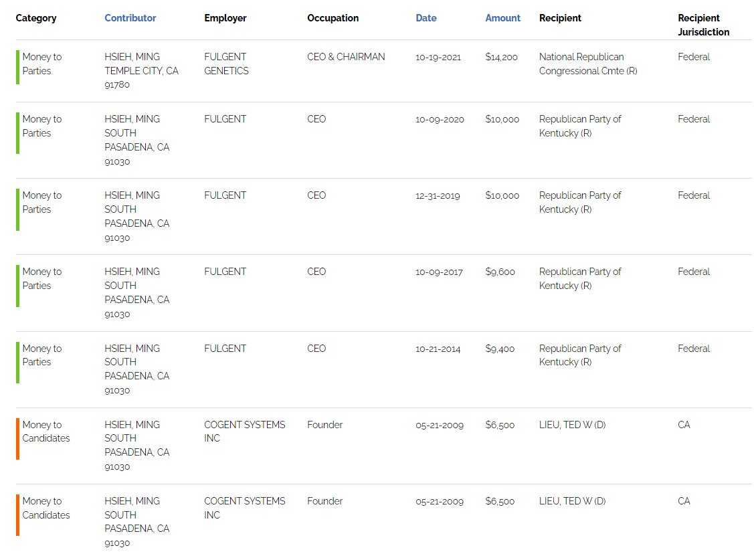
Task: Select the 10-09-2017 date entry
Action: click(439, 272)
